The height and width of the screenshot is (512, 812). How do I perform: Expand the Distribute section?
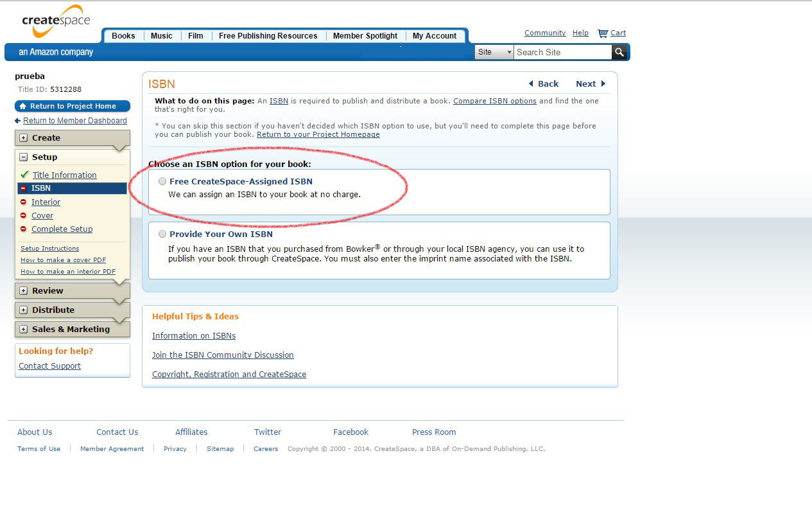(x=24, y=310)
